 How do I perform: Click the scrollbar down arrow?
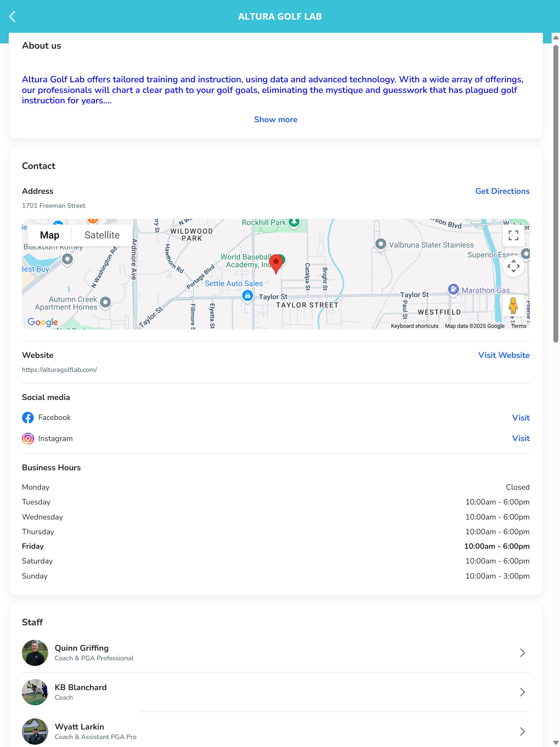point(556,743)
